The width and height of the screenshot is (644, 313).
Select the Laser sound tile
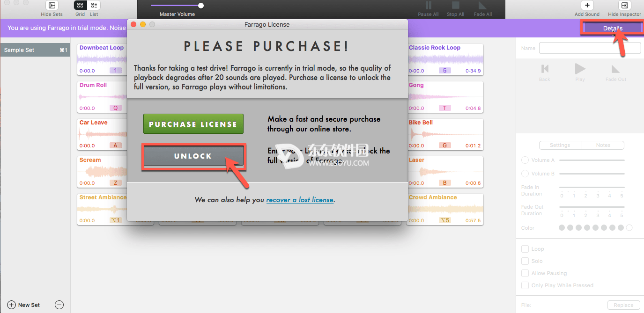(x=445, y=172)
